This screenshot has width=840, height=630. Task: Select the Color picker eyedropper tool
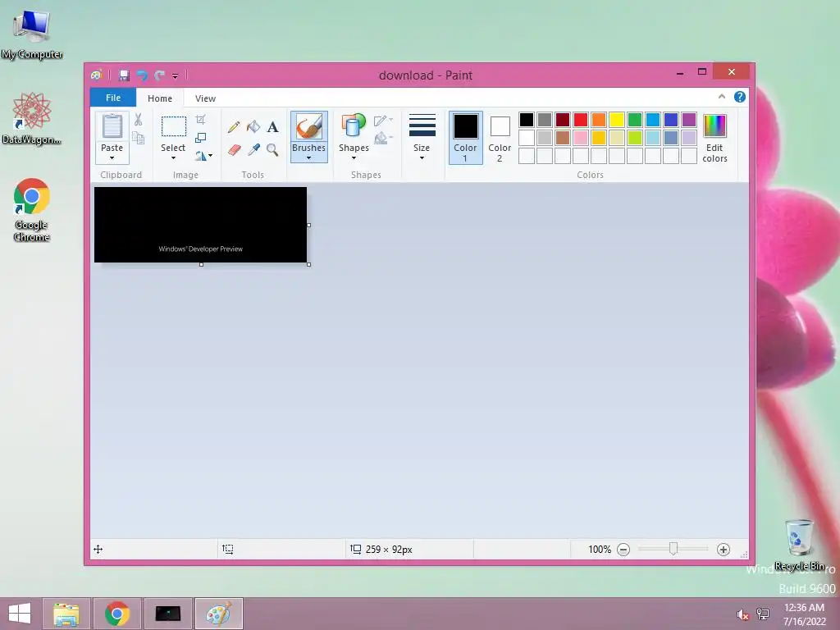click(253, 150)
